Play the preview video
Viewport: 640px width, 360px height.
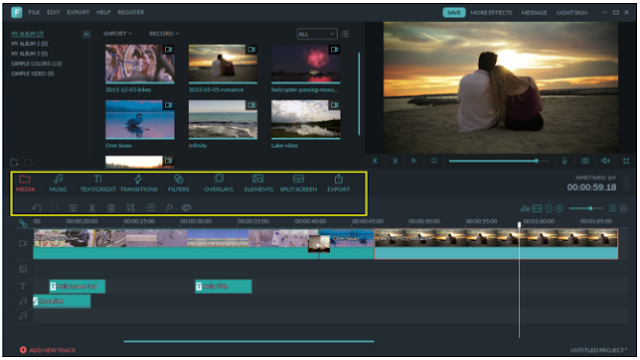pos(414,161)
